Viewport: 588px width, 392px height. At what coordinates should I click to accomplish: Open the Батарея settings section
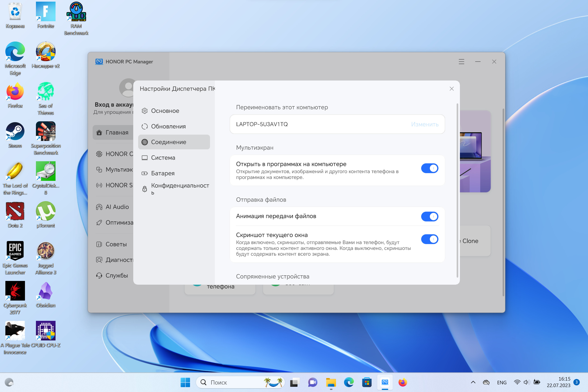[x=174, y=173]
